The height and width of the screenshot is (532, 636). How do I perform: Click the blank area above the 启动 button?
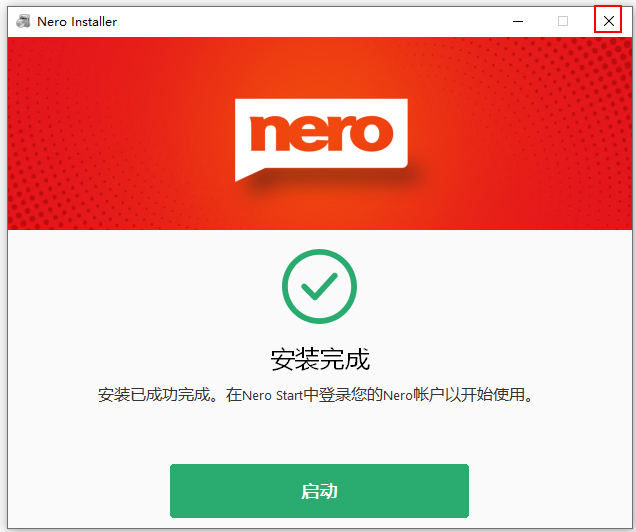coord(319,434)
